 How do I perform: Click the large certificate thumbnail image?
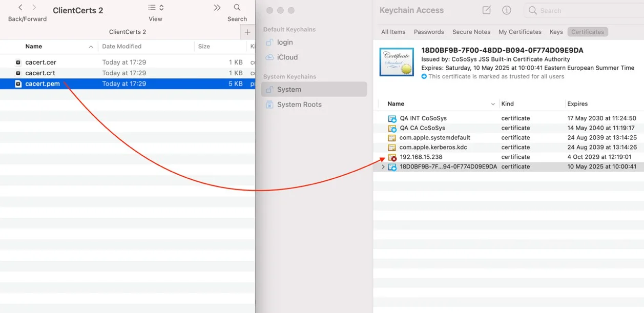pyautogui.click(x=397, y=62)
